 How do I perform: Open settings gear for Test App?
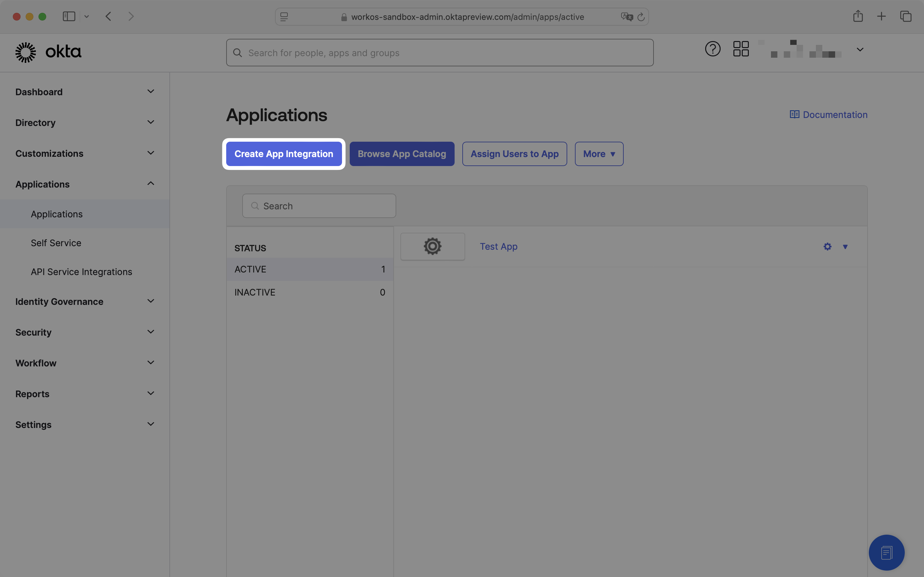coord(827,247)
